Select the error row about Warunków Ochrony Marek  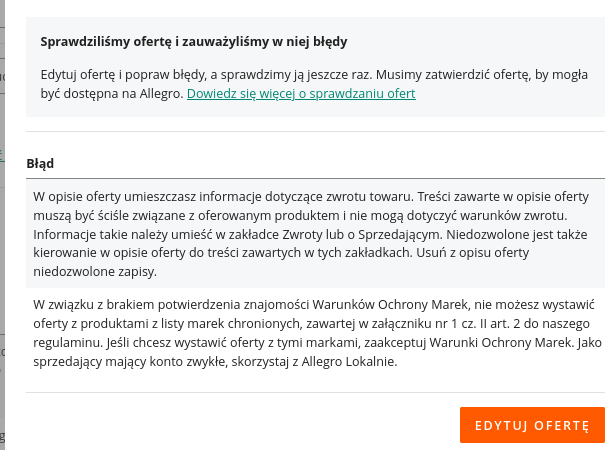(315, 333)
